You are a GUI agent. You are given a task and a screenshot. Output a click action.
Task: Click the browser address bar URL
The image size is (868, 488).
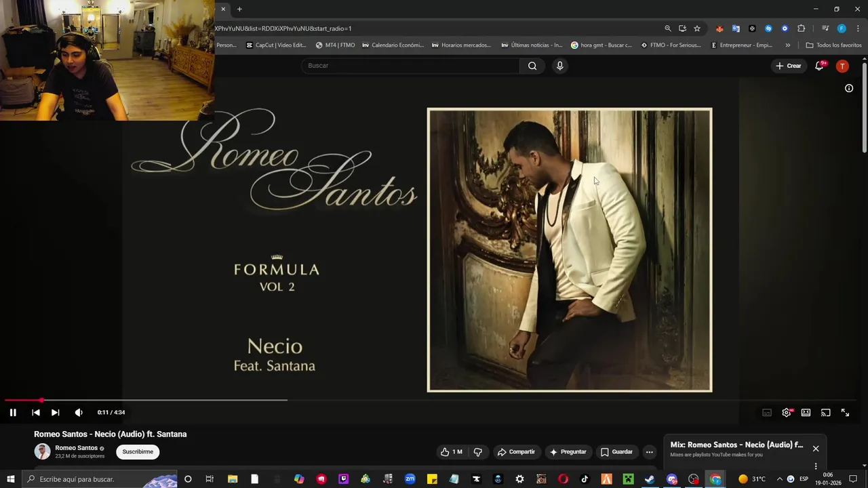pyautogui.click(x=283, y=28)
